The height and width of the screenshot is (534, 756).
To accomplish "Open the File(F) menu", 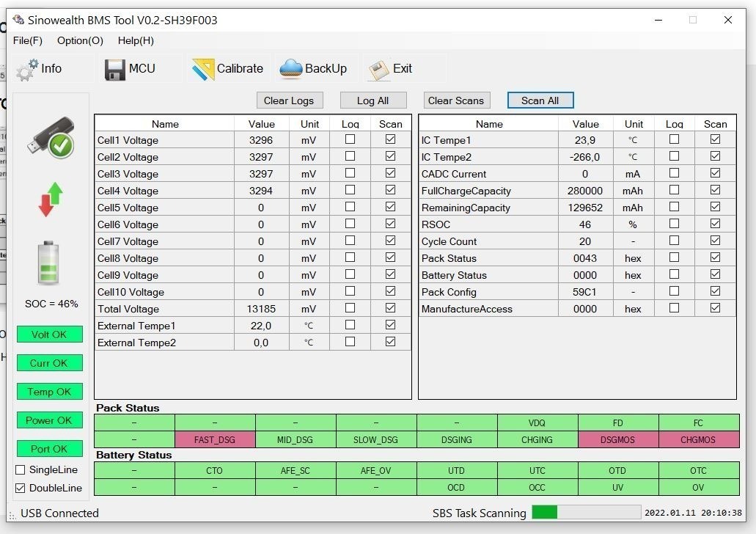I will click(x=27, y=40).
